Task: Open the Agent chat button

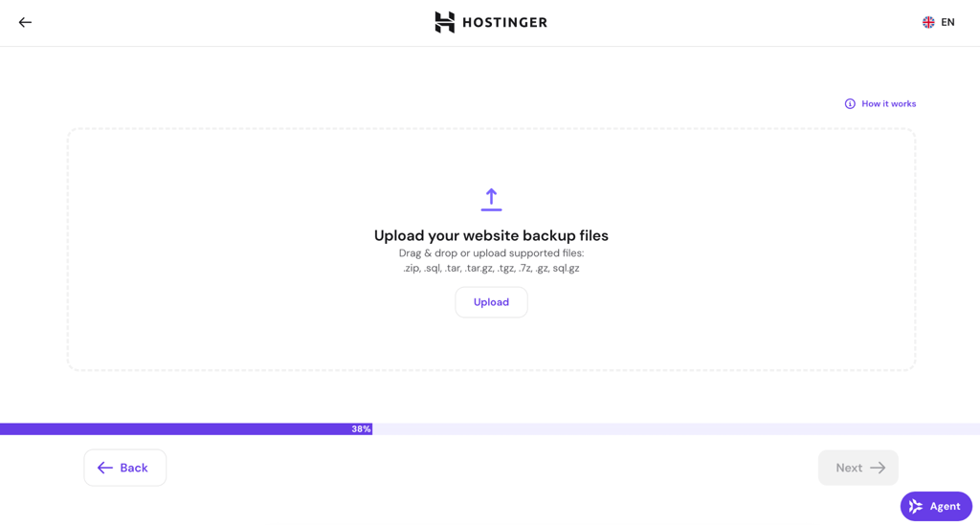Action: tap(936, 506)
